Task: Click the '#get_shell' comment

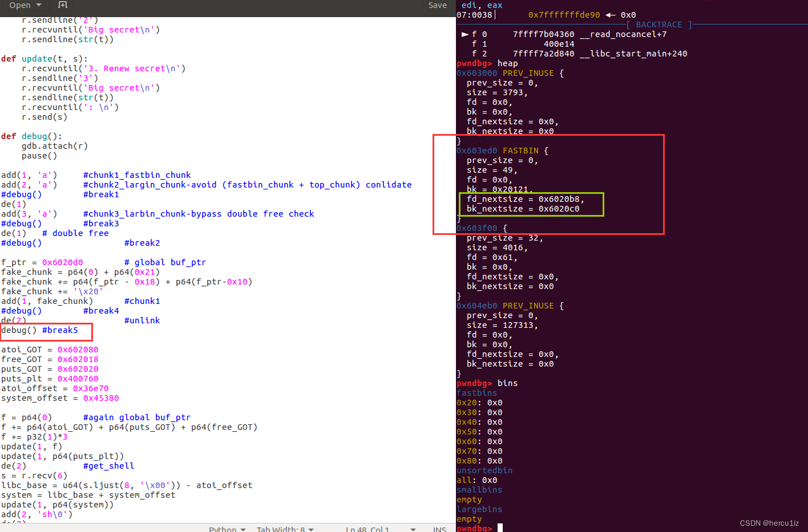Action: (109, 466)
